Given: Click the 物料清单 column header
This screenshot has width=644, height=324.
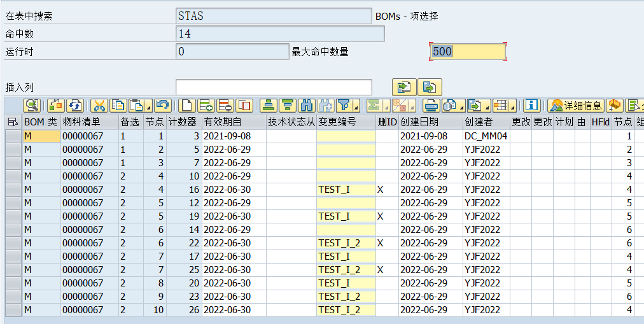Looking at the screenshot, I should coord(90,122).
